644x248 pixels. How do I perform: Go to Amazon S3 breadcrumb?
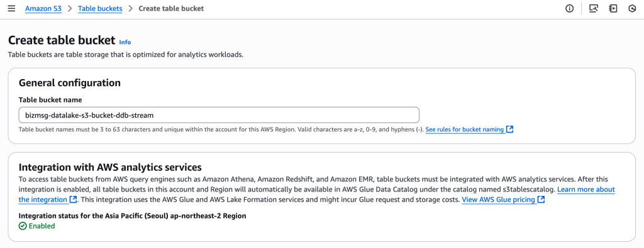43,9
